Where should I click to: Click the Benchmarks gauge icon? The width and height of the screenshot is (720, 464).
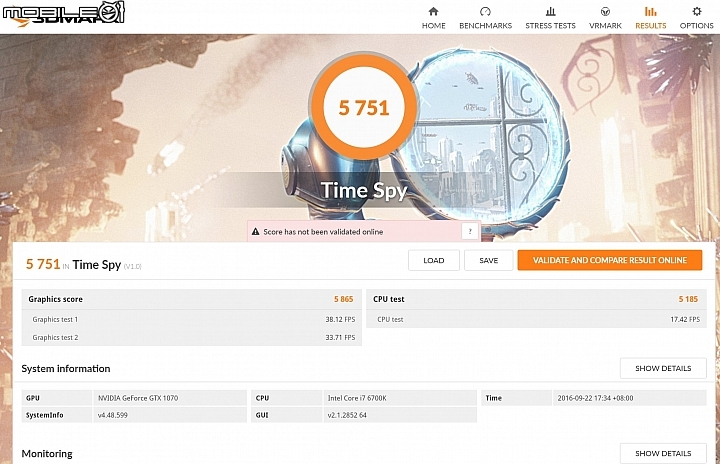tap(485, 11)
